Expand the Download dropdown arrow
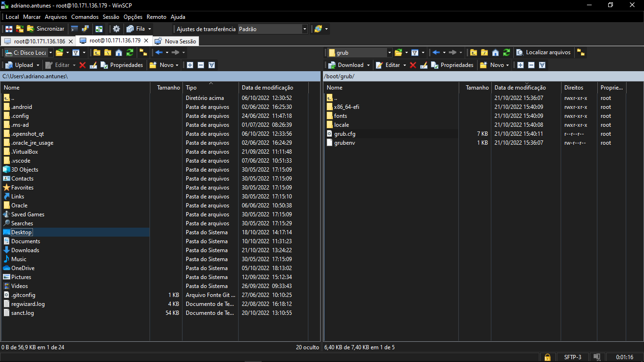The image size is (644, 362). [x=369, y=65]
